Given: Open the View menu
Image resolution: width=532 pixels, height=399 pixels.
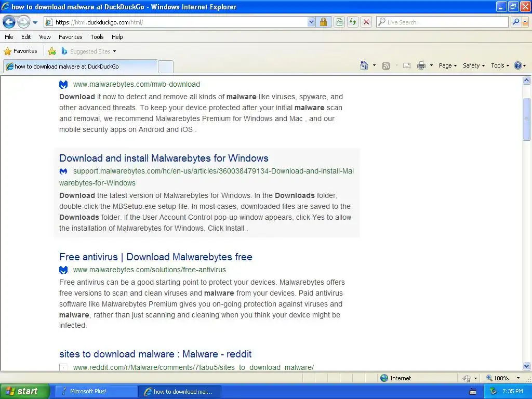Looking at the screenshot, I should tap(45, 37).
